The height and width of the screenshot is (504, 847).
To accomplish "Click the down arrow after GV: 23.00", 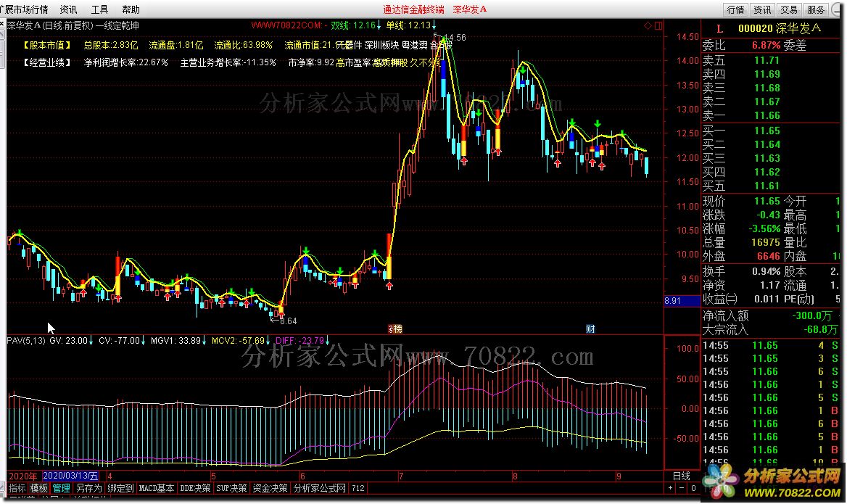I will click(91, 341).
